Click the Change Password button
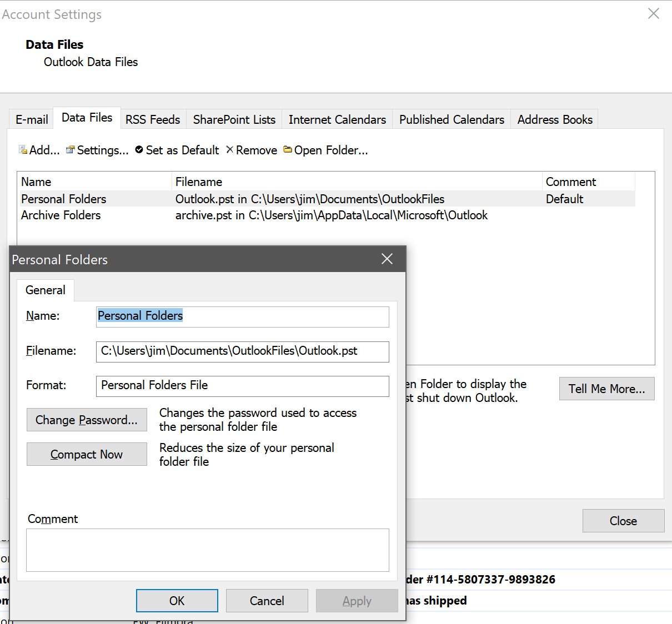The width and height of the screenshot is (672, 624). (x=87, y=420)
